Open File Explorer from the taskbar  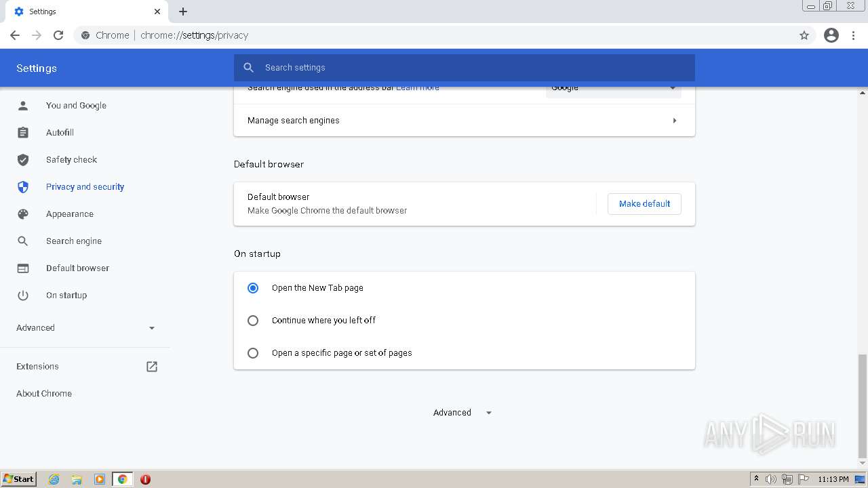77,479
